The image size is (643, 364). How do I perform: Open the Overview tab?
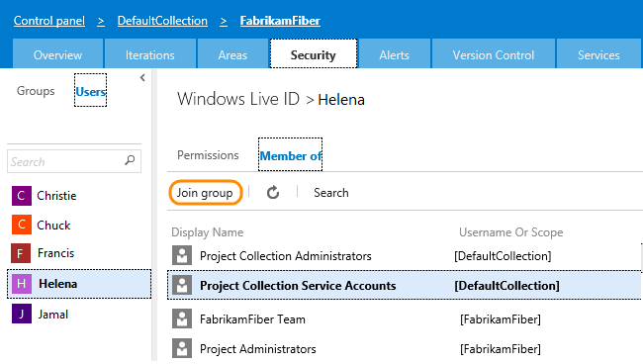[x=57, y=54]
